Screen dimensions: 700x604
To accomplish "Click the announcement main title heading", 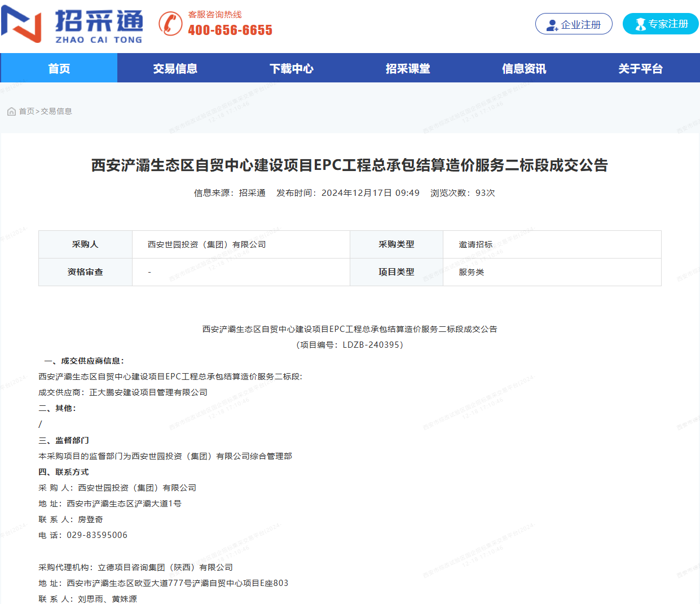I will [x=350, y=165].
